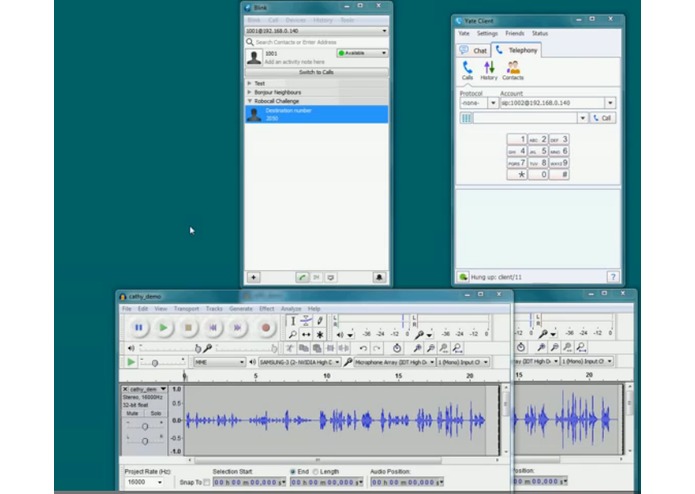
Task: Click the Paste icon in edit toolbar
Action: point(317,348)
